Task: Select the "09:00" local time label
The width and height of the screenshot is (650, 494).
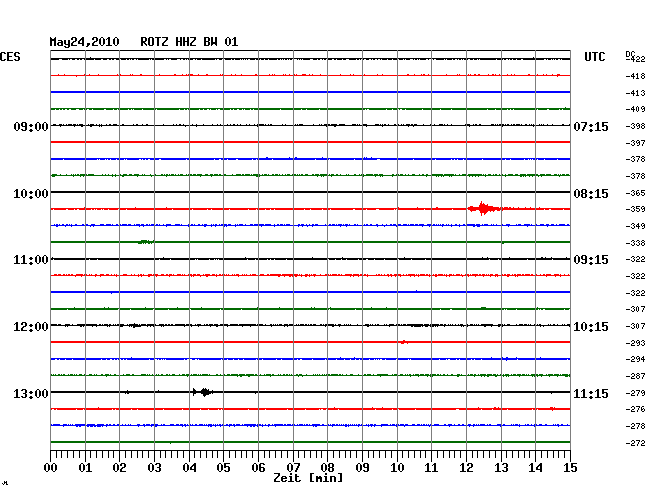Action: [31, 126]
